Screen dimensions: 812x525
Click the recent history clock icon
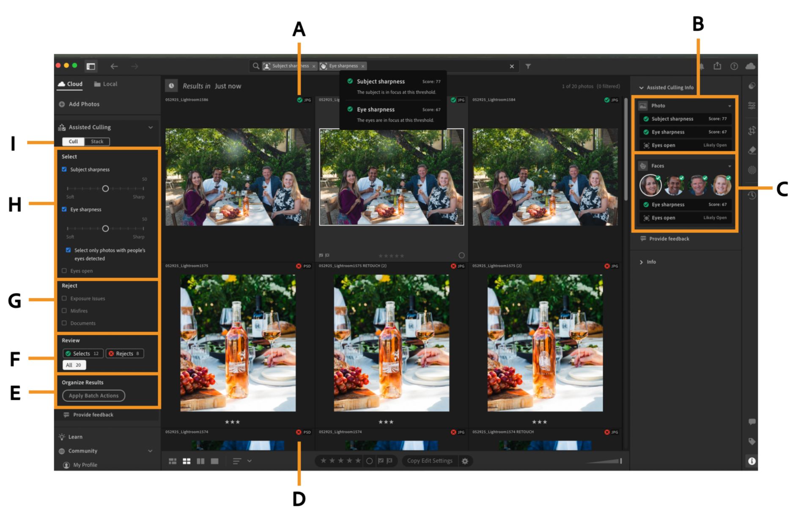click(x=171, y=86)
